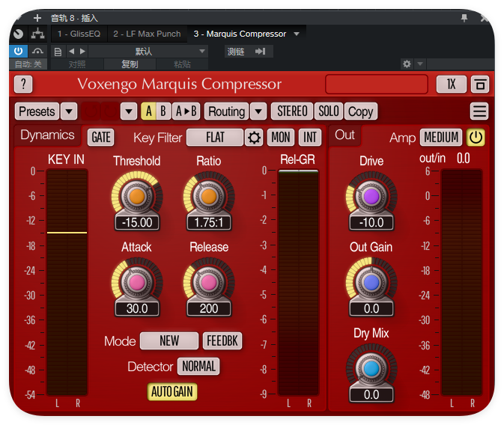Image resolution: width=504 pixels, height=425 pixels.
Task: Click the 自动: 关 automation setting
Action: 28,64
